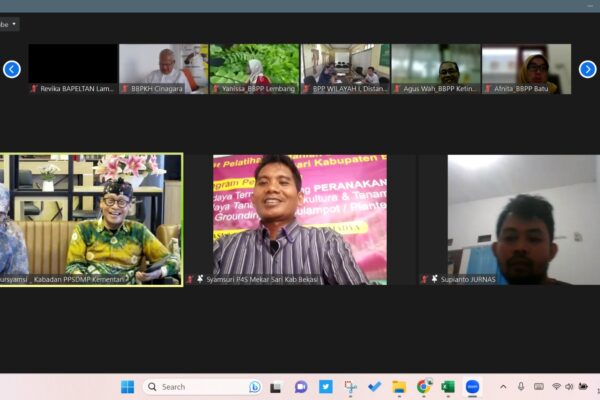Click Yanisia_BBPP Lembang participant thumbnail
Viewport: 600px width, 400px height.
[254, 68]
